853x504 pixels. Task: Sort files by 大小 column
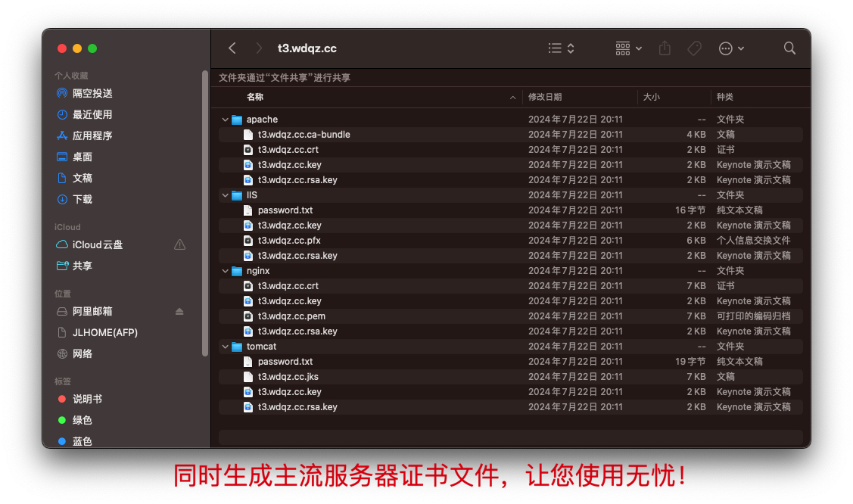pos(651,97)
